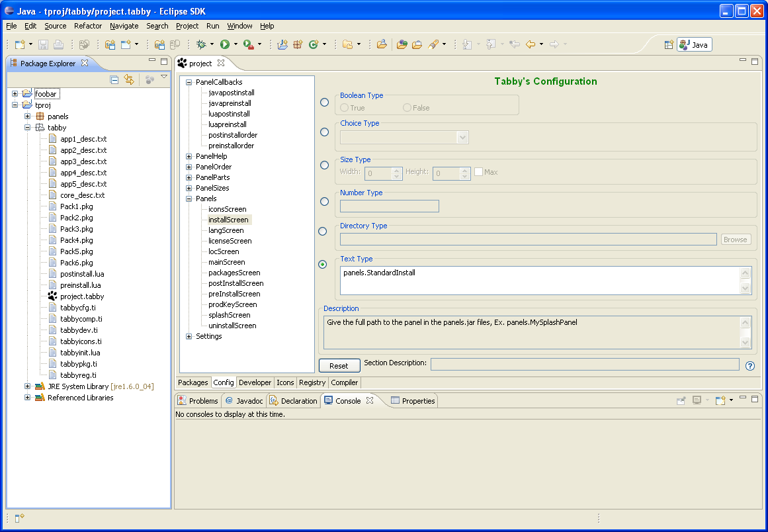Select the Directory Type radio button
768x532 pixels.
(x=322, y=231)
